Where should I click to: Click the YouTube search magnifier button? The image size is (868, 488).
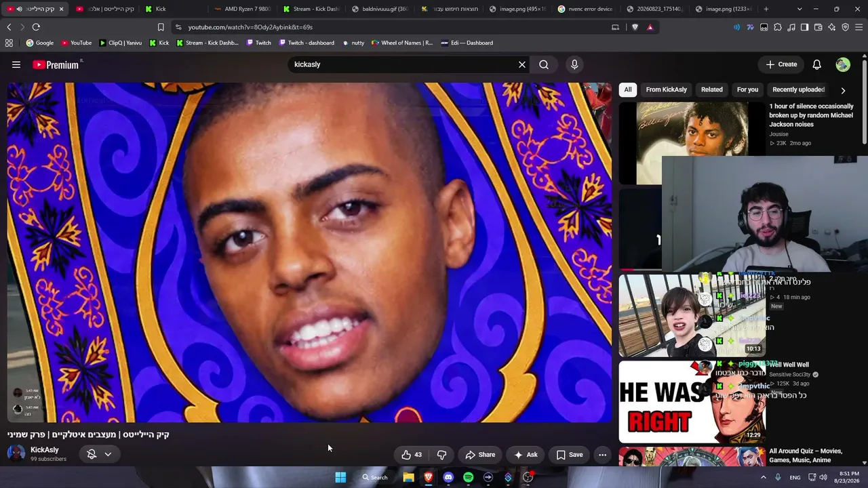pos(544,64)
